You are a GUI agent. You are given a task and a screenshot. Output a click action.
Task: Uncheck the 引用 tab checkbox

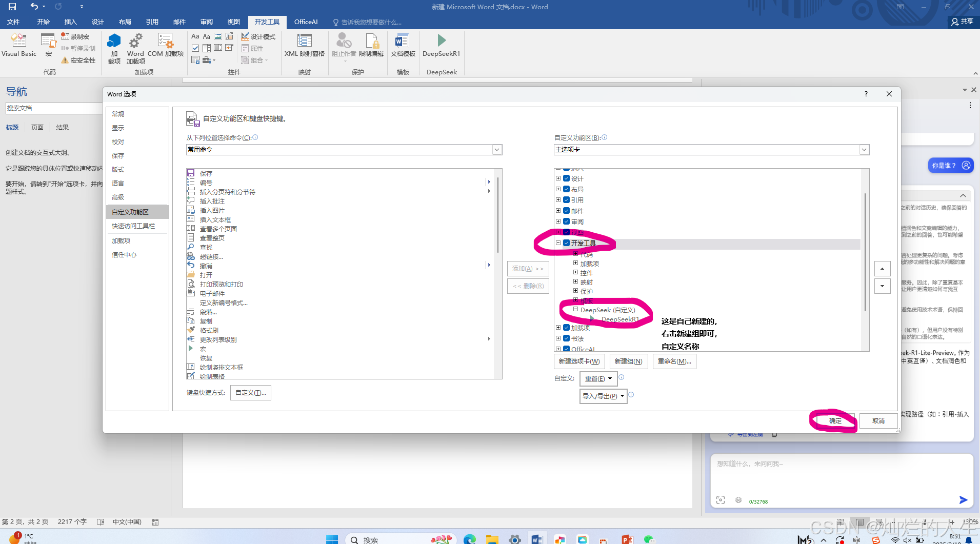click(x=567, y=200)
